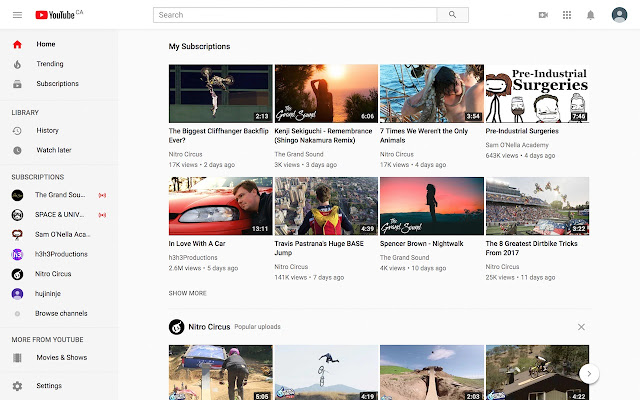This screenshot has height=400, width=640.
Task: Click live indicator beside The Grand Sound
Action: (102, 195)
